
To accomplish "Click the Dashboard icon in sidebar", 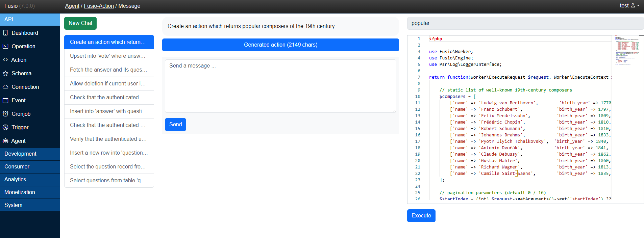I will (x=5, y=33).
